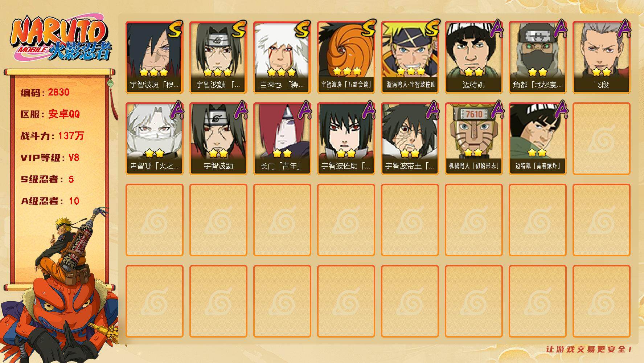The image size is (644, 363).
Task: Select the empty slot after 迈特凯「青春爆炸」
Action: tap(601, 139)
